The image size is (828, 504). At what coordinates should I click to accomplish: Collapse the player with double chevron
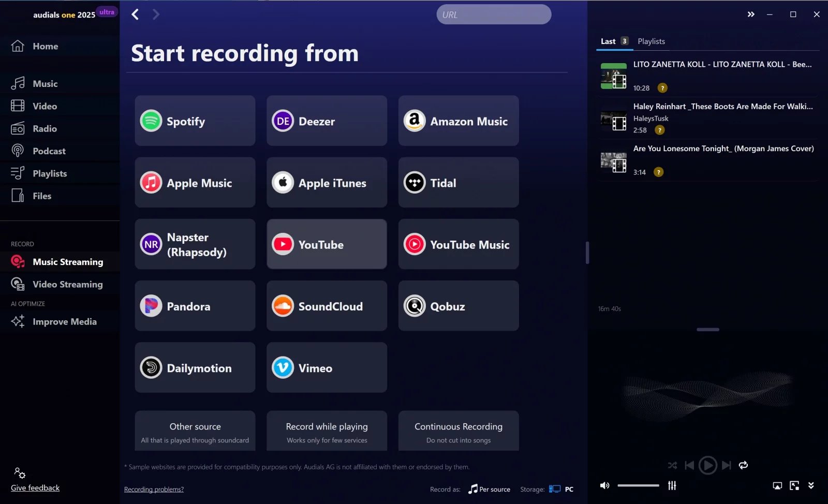tap(811, 485)
